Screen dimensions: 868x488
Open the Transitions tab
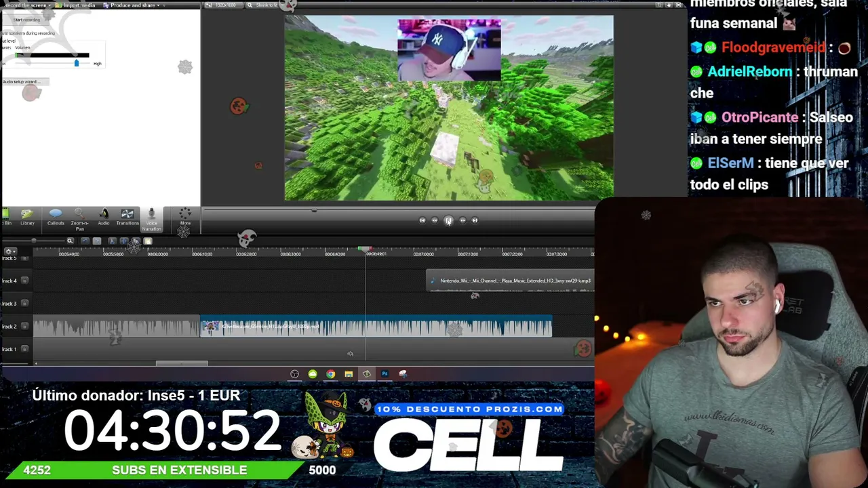(x=127, y=218)
